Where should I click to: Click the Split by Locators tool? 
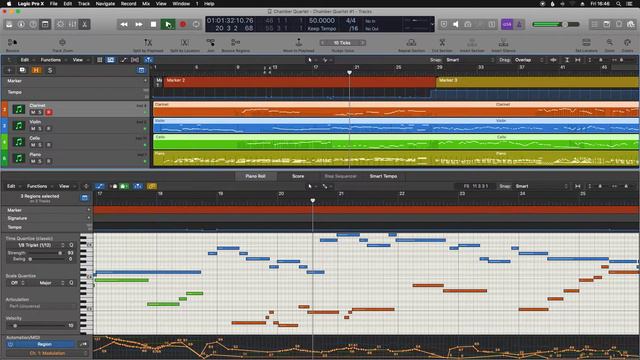[184, 44]
